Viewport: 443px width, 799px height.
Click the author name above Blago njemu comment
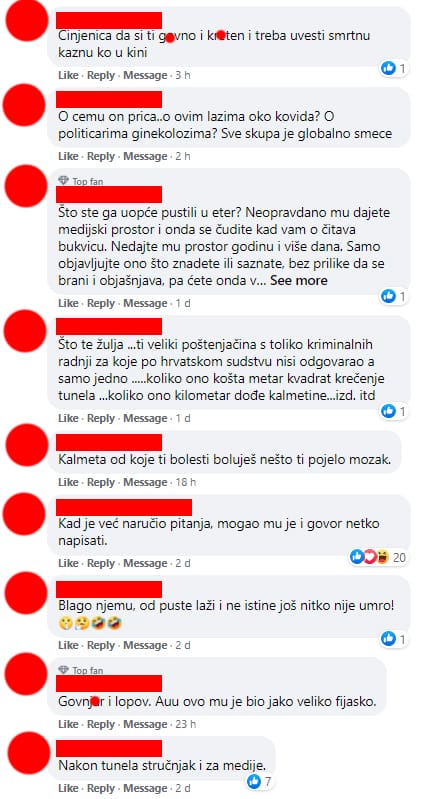click(x=109, y=590)
